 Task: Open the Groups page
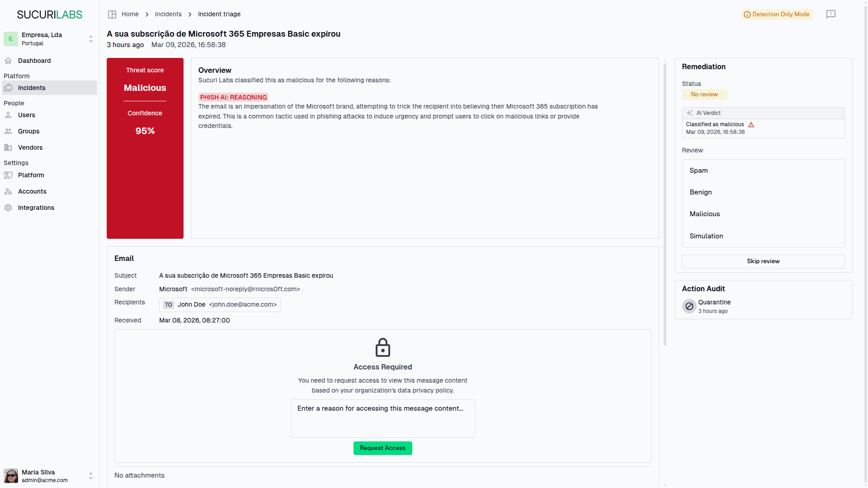point(28,131)
